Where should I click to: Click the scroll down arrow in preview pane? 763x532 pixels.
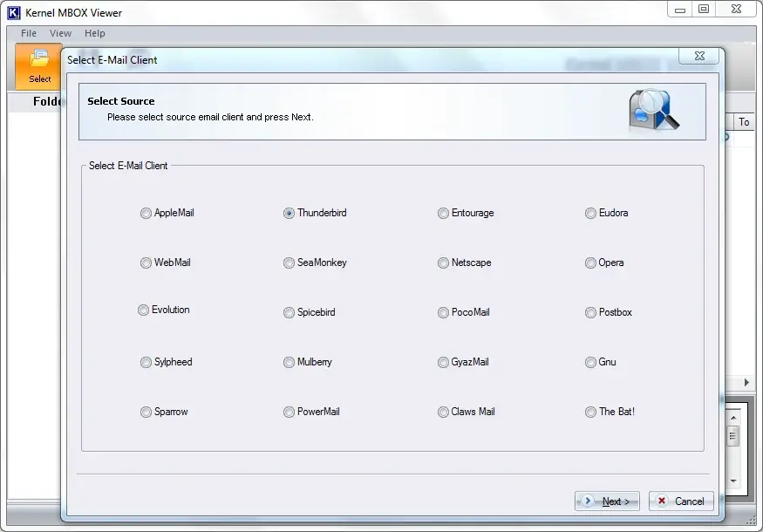(733, 481)
